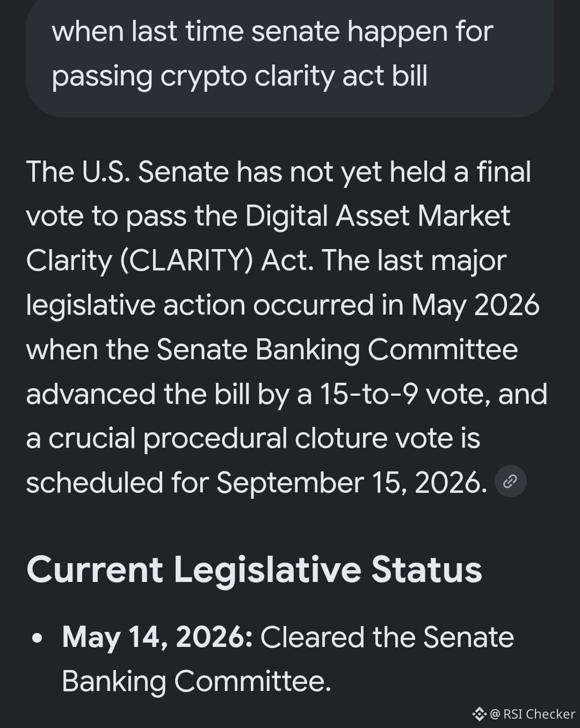Open the source link chip icon

510,481
